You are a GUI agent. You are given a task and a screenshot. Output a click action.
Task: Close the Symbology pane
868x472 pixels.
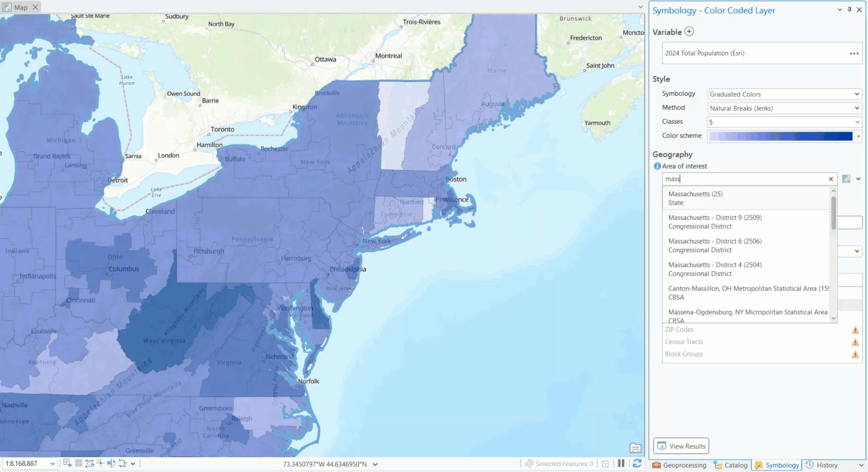tap(859, 10)
